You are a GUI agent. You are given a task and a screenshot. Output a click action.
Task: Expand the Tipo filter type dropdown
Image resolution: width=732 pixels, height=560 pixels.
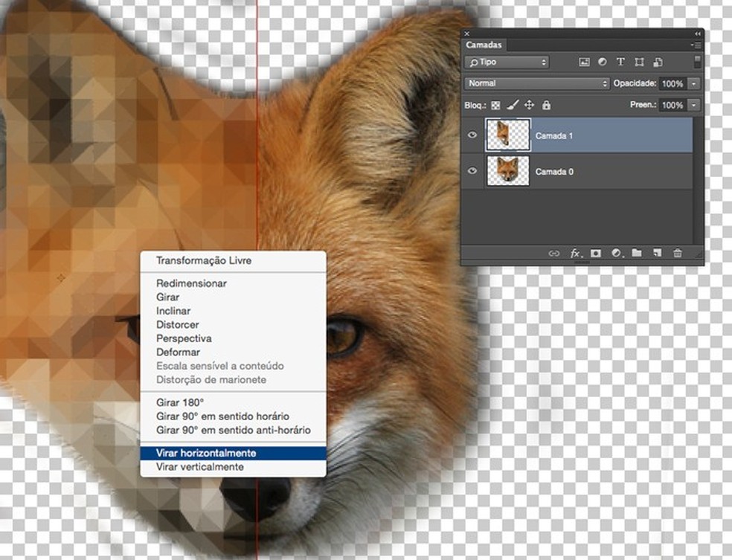tap(507, 62)
